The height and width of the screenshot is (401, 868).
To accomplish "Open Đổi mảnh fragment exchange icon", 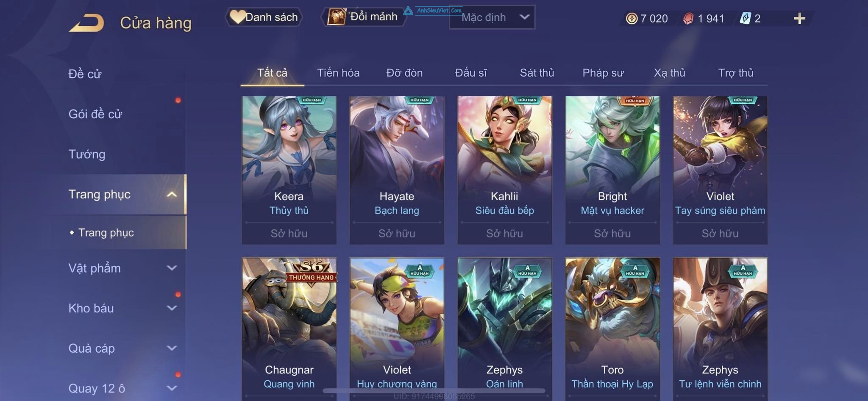I will (x=337, y=17).
